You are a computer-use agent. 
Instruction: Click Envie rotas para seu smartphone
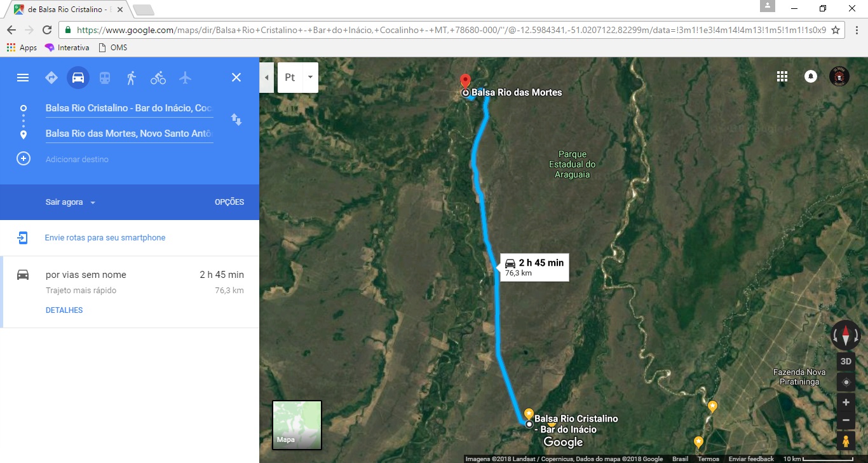click(x=105, y=238)
